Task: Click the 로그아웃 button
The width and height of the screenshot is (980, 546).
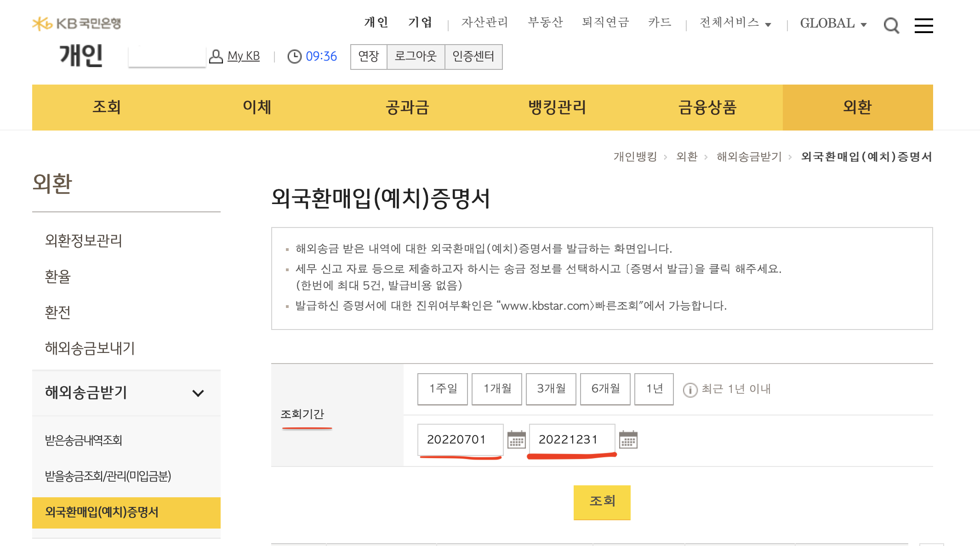Action: (x=416, y=57)
